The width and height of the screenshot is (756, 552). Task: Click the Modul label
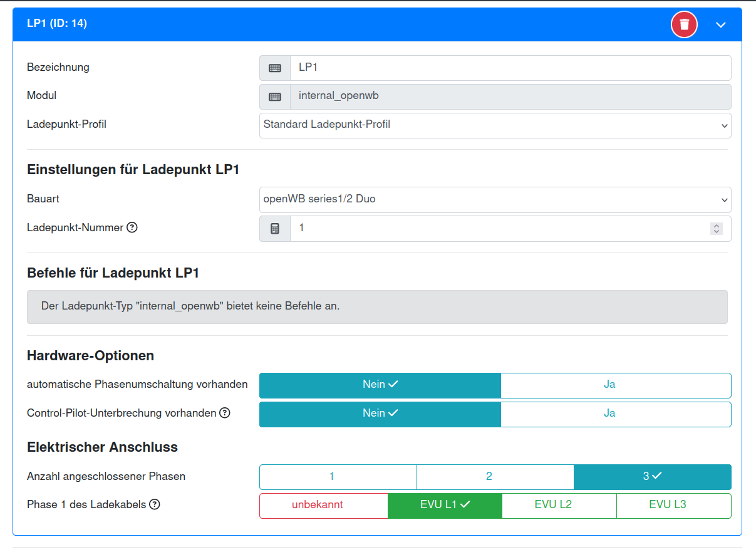coord(42,96)
